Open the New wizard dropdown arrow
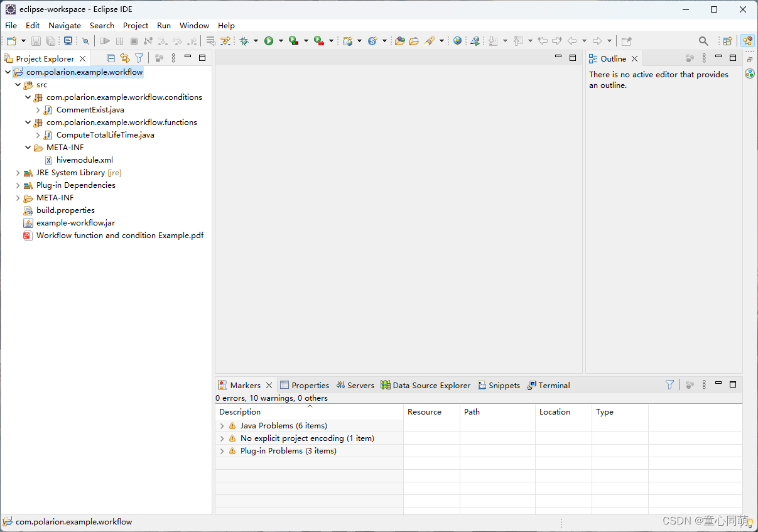 [23, 41]
